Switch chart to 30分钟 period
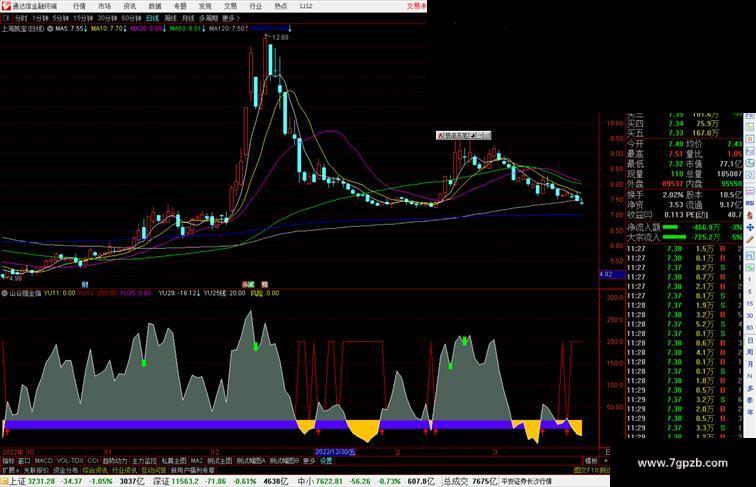Image resolution: width=756 pixels, height=487 pixels. 107,18
